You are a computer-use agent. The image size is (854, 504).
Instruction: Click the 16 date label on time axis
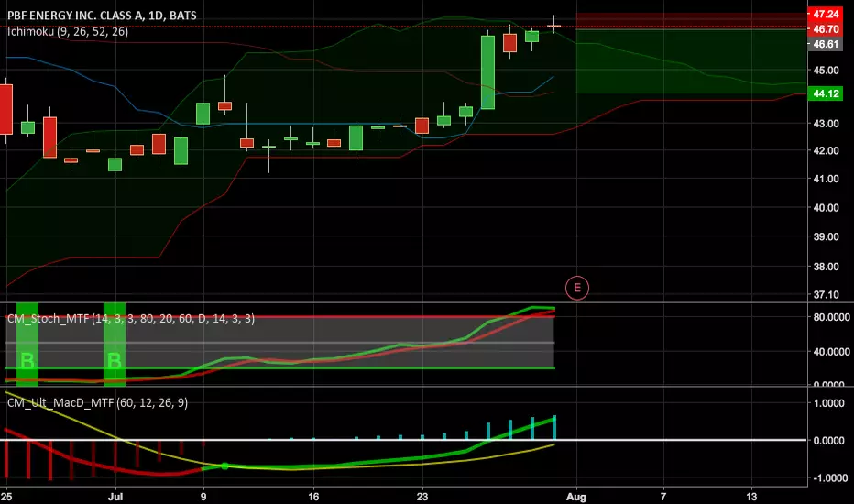(x=313, y=497)
